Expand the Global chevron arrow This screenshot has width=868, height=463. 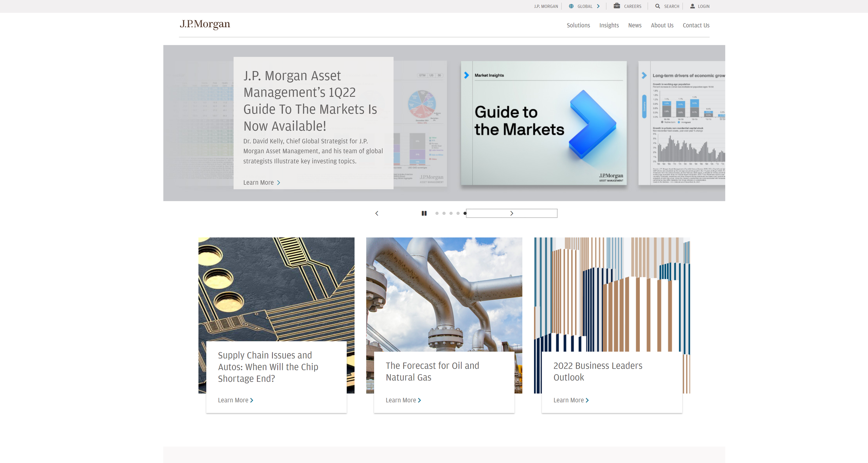598,6
